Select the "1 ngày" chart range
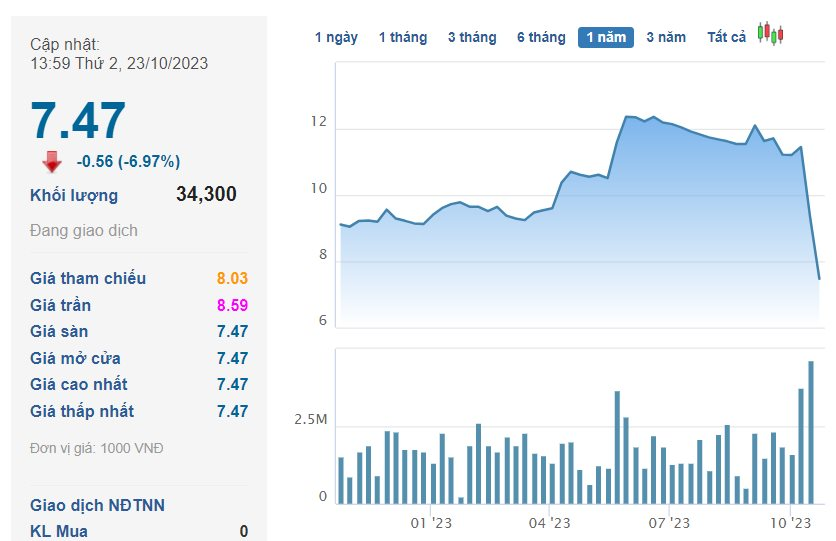This screenshot has width=836, height=541. (x=336, y=37)
